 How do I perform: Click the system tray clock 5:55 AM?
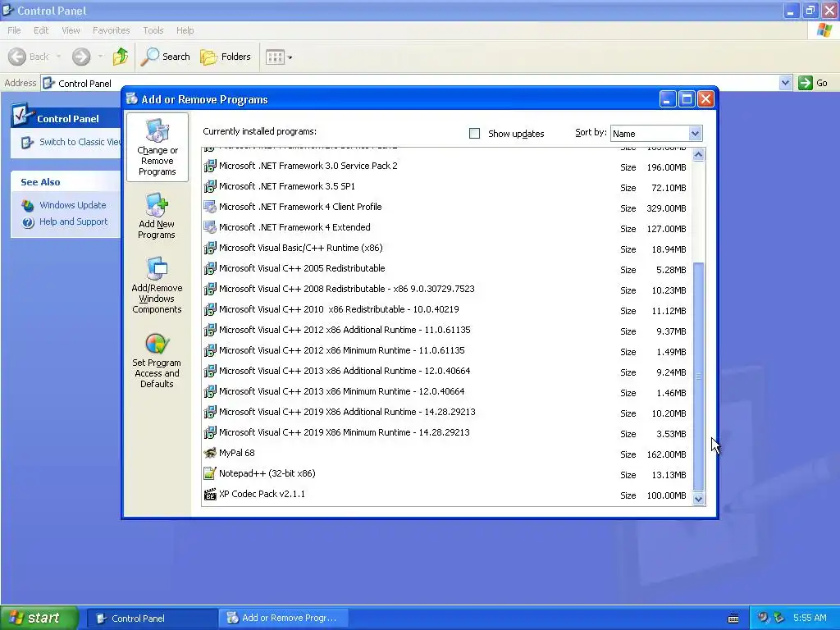pos(810,618)
